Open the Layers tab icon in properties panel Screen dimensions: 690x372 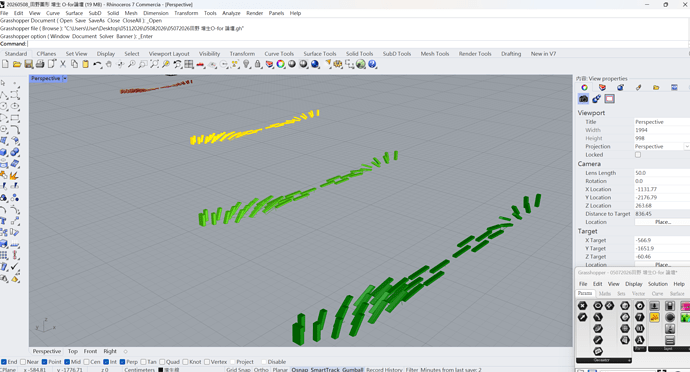click(x=602, y=87)
